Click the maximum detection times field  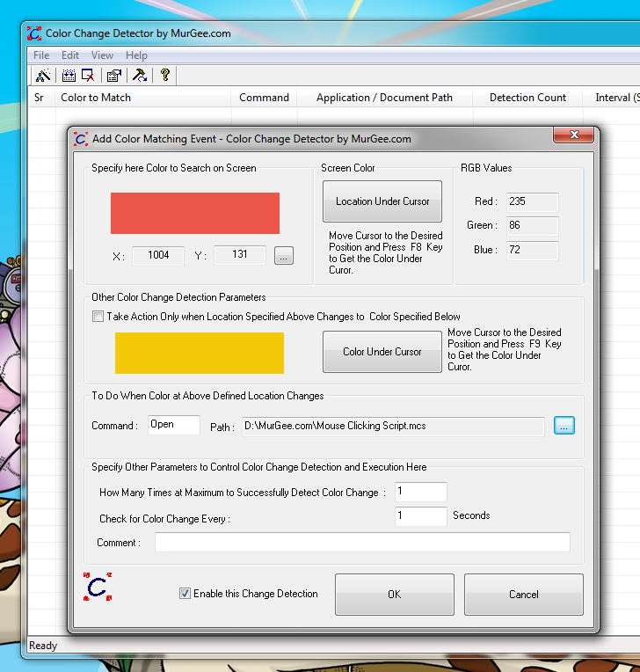pos(421,492)
